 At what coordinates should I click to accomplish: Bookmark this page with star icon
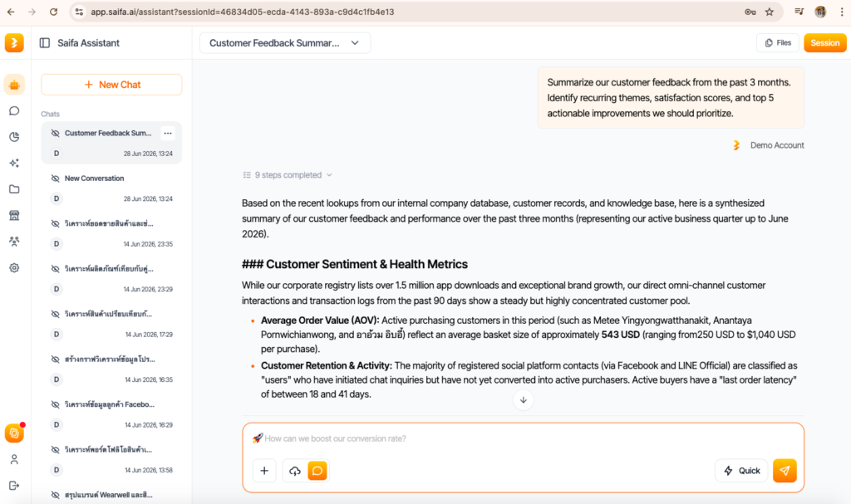770,12
